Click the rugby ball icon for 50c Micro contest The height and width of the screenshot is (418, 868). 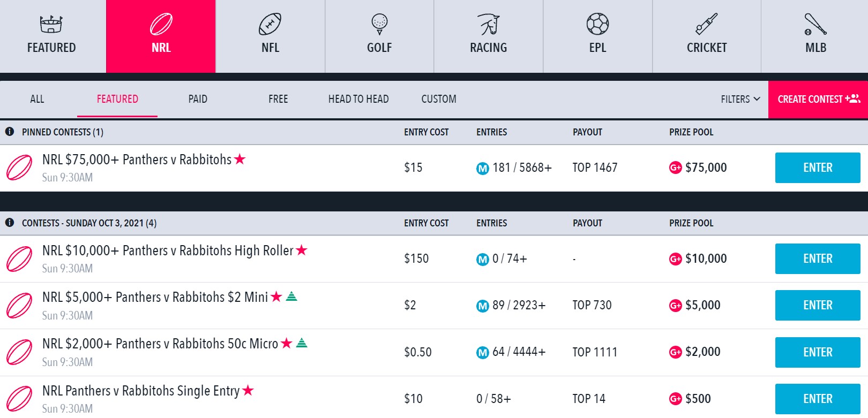(x=19, y=352)
